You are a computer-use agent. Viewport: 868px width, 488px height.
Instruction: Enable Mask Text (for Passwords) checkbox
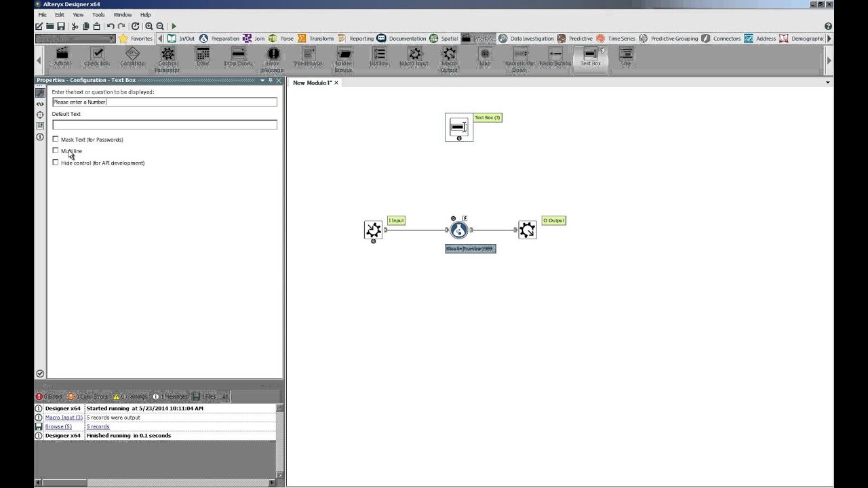[56, 139]
